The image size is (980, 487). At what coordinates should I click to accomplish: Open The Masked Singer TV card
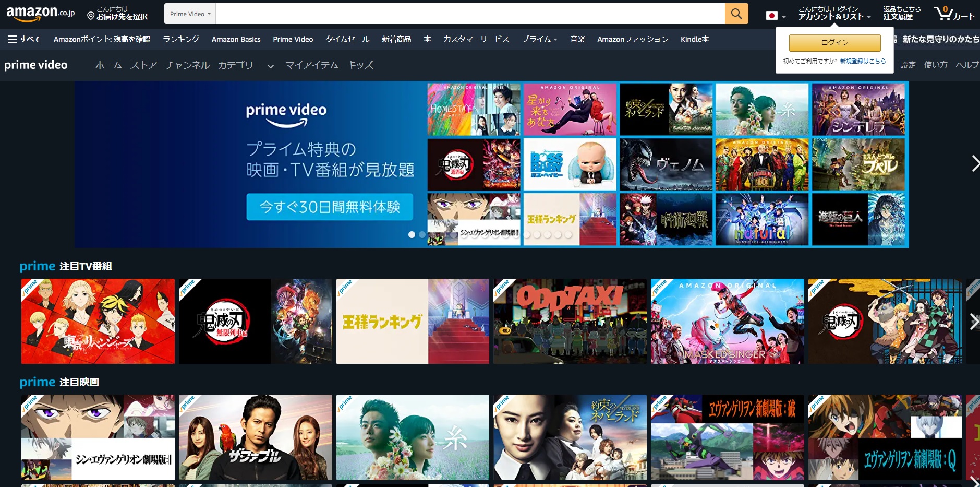(x=728, y=321)
